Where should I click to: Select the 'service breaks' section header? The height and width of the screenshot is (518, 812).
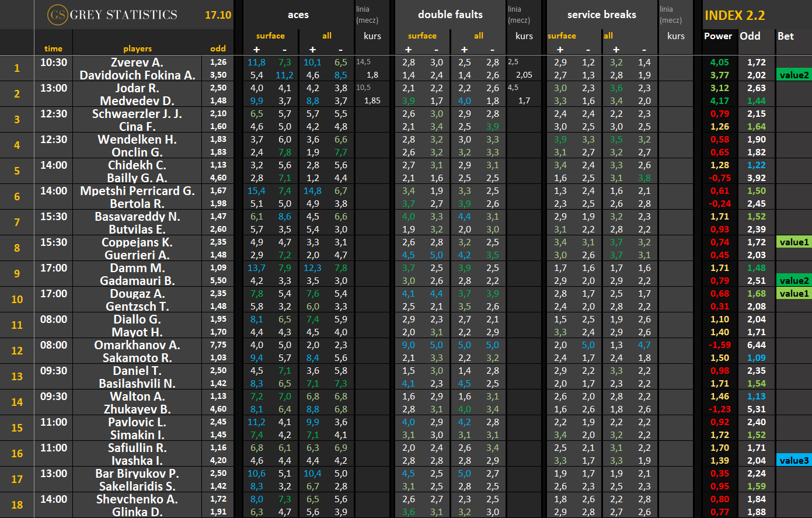point(602,15)
